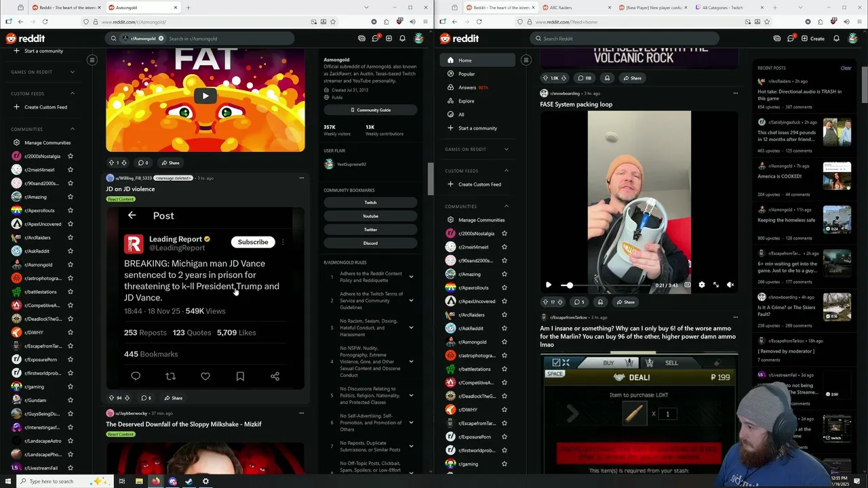Expand rule 5 No Discussions Relating to Politics
868x488 pixels.
(411, 395)
